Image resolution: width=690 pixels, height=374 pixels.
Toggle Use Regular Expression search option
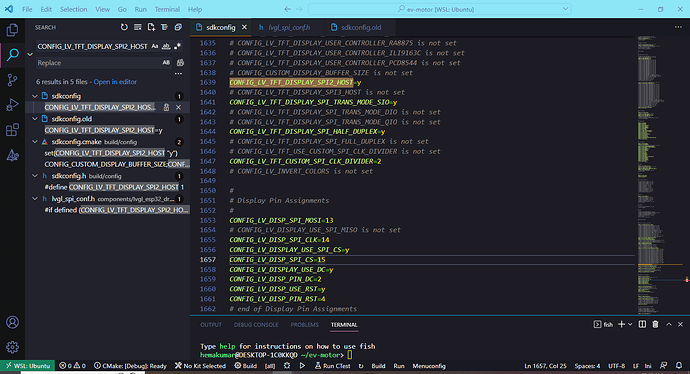coord(177,46)
